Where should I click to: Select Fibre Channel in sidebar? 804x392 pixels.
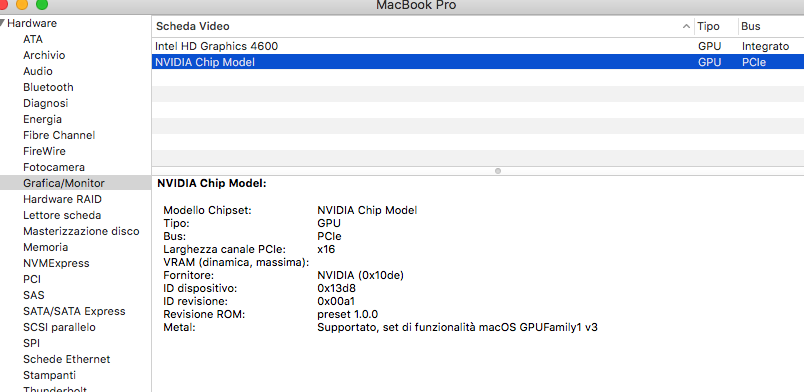tap(59, 135)
